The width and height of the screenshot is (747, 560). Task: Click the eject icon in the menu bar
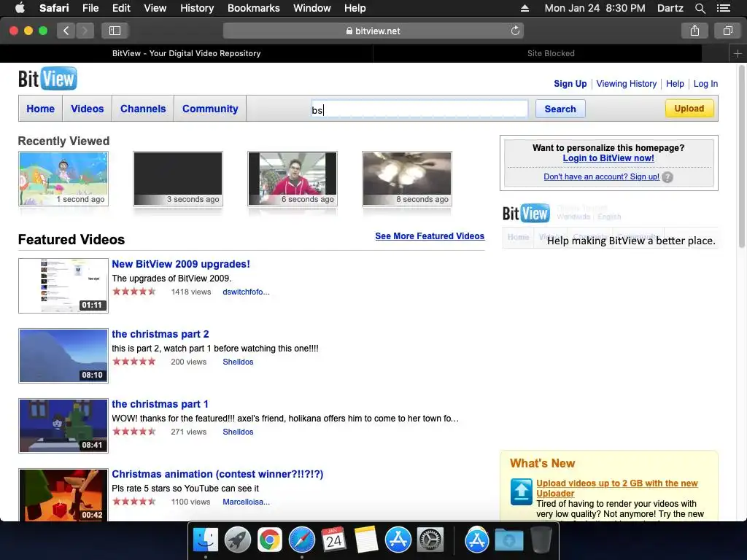(525, 8)
